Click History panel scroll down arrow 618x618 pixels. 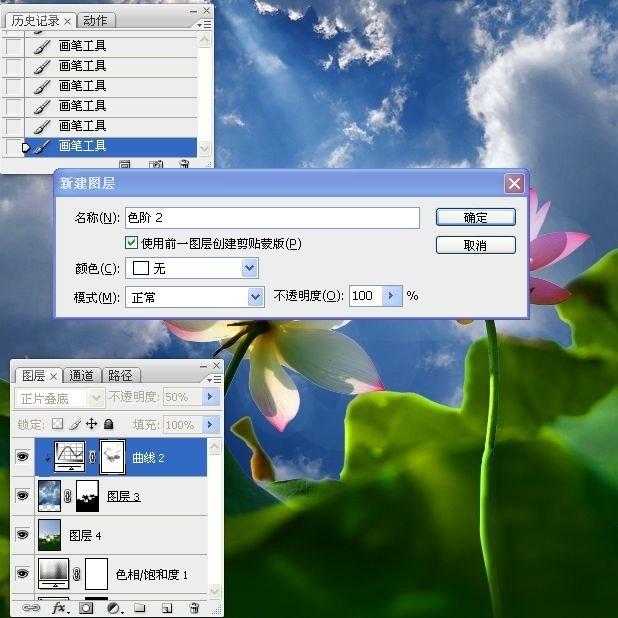click(205, 148)
